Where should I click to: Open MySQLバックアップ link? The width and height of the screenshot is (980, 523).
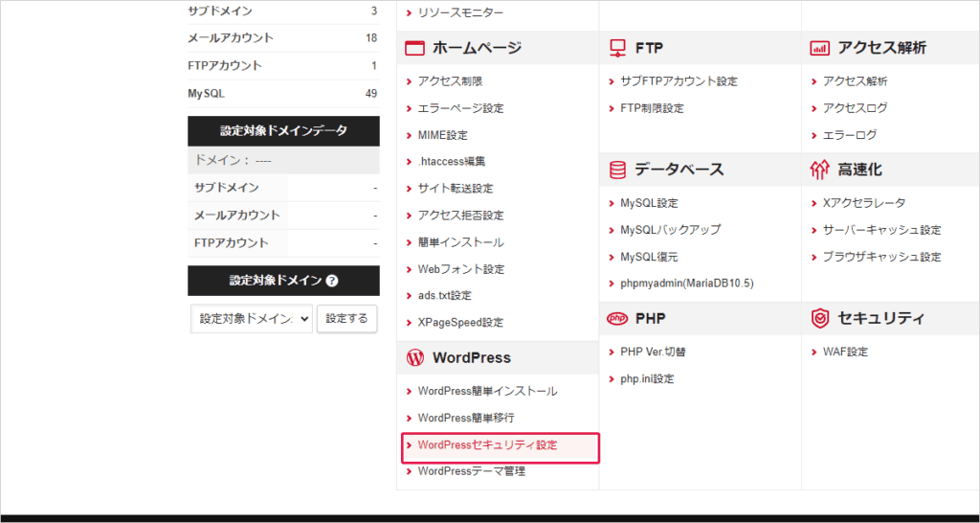670,230
